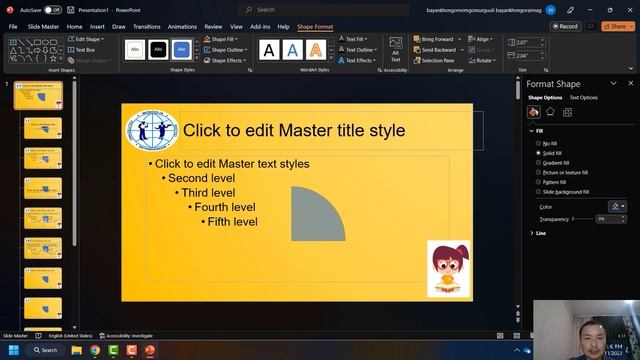Select the Solid fill radio button
Image resolution: width=640 pixels, height=360 pixels.
click(538, 153)
